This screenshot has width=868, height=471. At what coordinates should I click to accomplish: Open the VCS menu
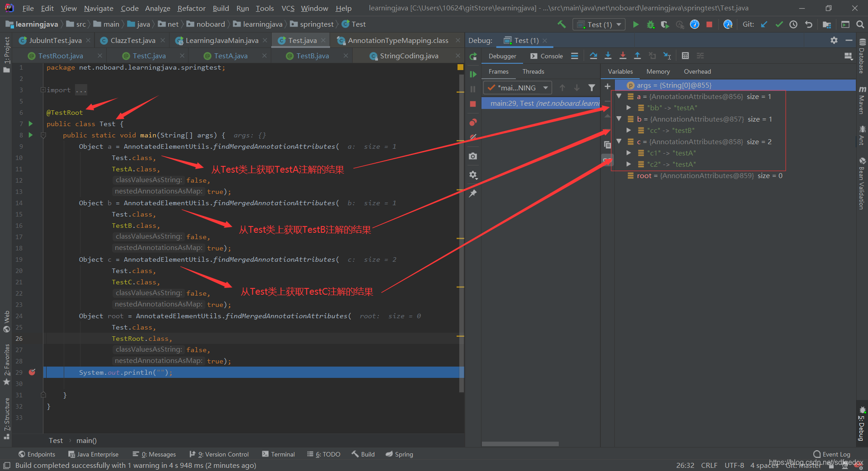[x=288, y=8]
